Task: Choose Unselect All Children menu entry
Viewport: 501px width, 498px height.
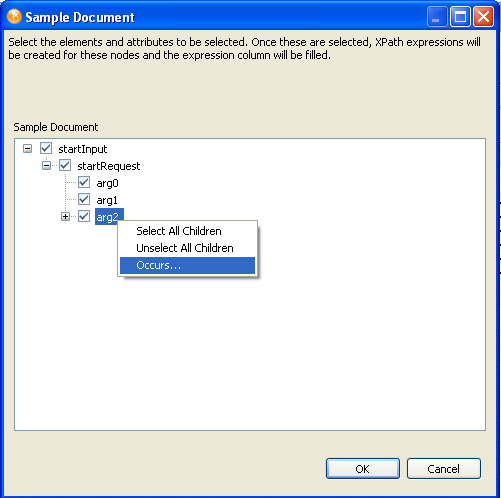Action: point(187,248)
